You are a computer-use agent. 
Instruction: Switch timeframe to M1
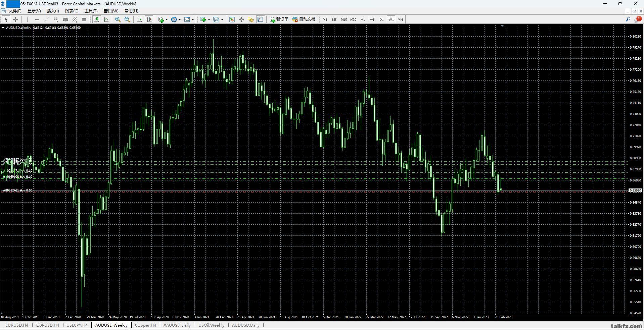(x=325, y=19)
